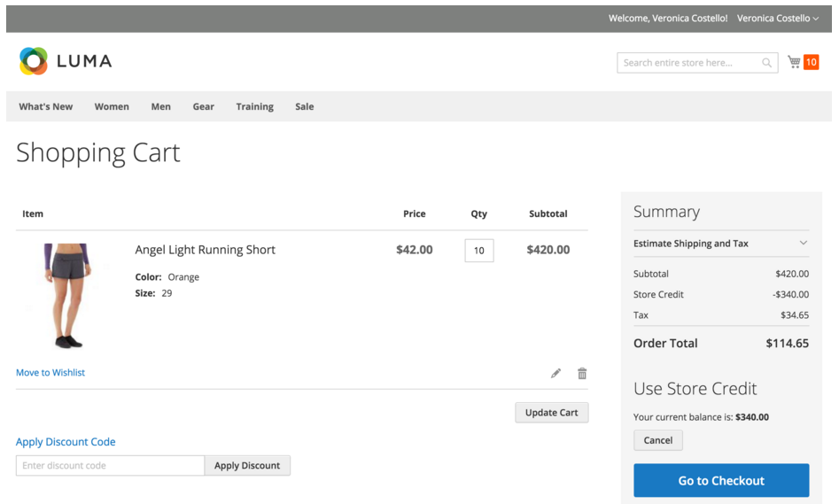
Task: Click the Update Cart button
Action: 552,413
